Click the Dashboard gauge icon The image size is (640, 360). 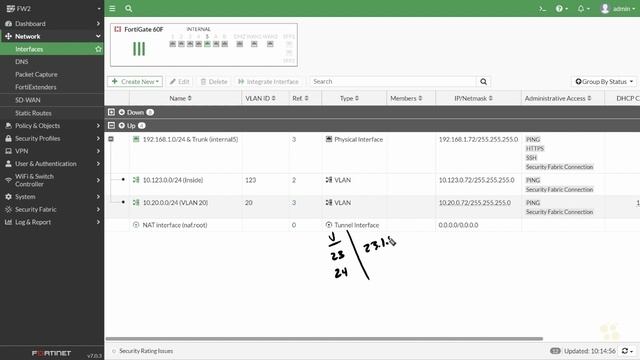(x=8, y=24)
